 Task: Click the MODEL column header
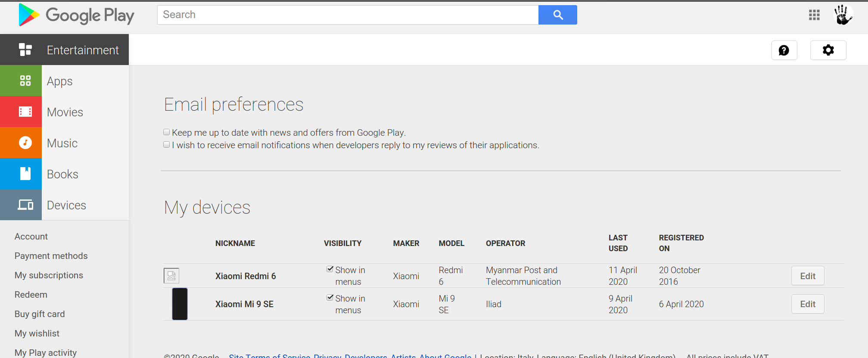451,243
